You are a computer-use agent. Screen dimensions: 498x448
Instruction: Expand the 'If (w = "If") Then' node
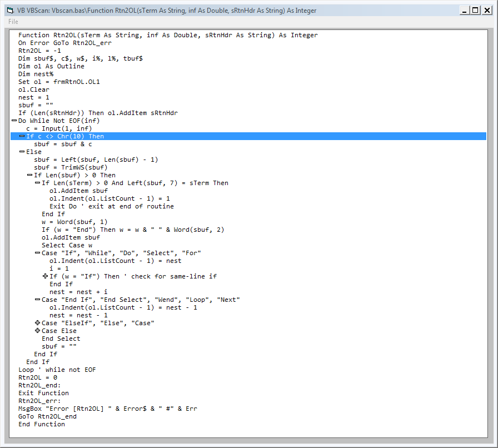click(x=45, y=276)
